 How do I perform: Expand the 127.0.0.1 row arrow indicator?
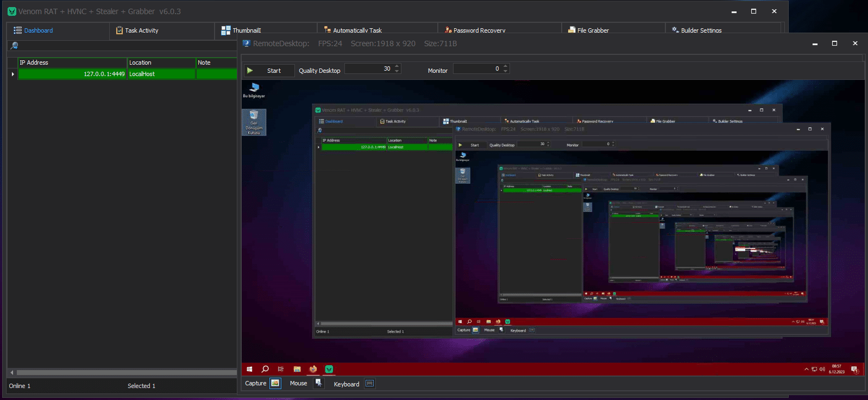12,74
